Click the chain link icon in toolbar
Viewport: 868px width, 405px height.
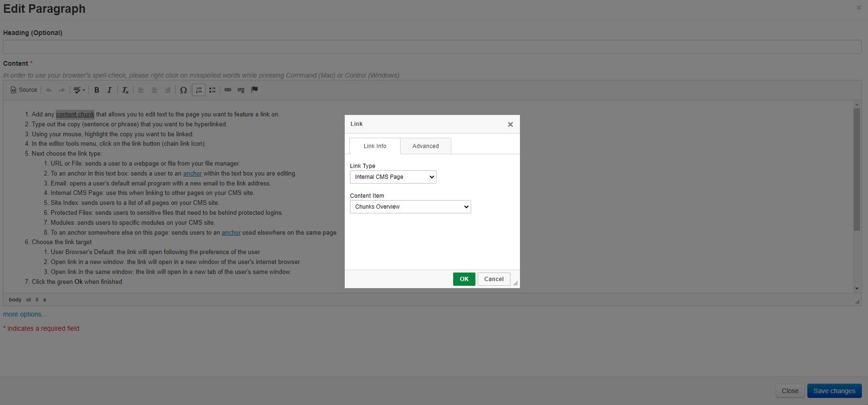pos(228,90)
